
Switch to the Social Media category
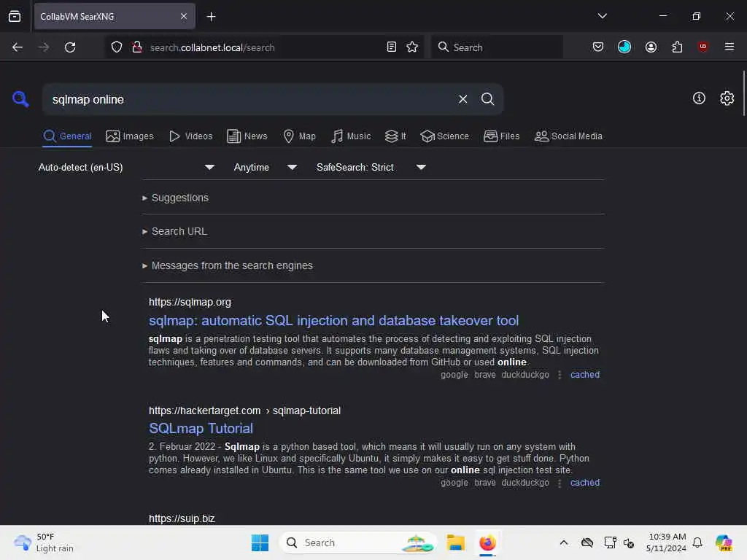click(568, 136)
